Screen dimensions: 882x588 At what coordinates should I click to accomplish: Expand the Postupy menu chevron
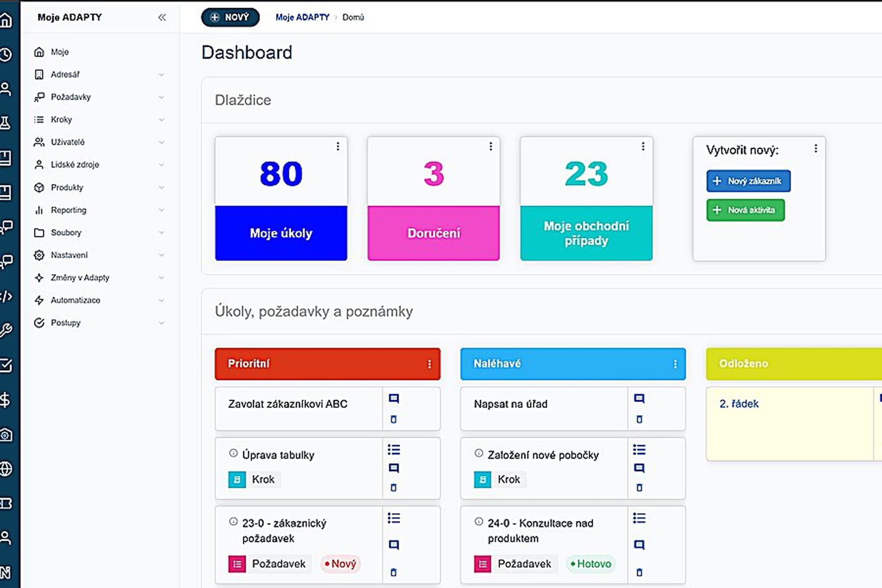tap(161, 323)
